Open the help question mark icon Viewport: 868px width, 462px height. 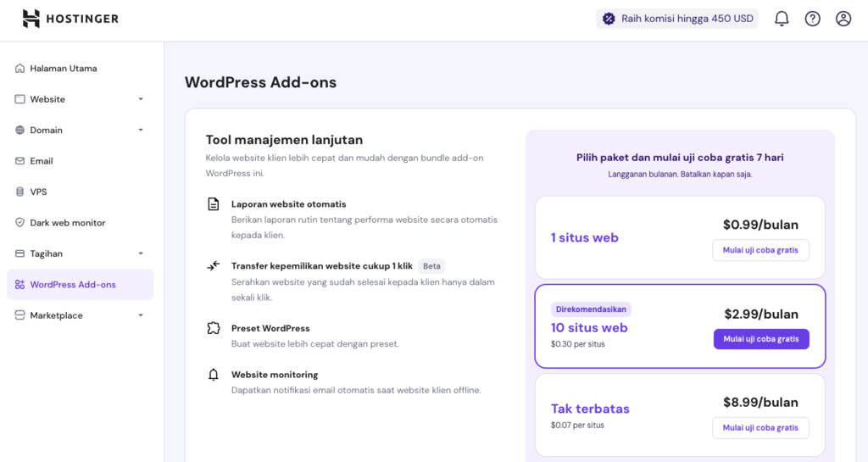(x=812, y=19)
